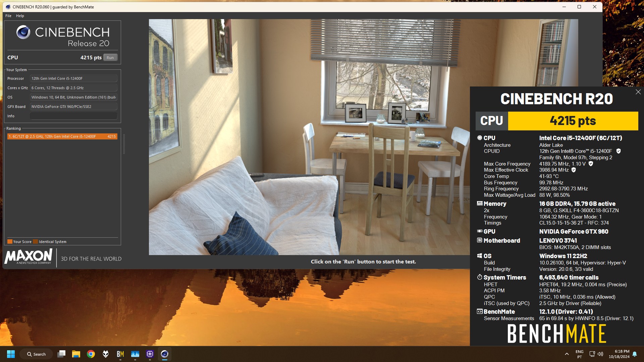Click the taskbar Search box

tap(36, 354)
